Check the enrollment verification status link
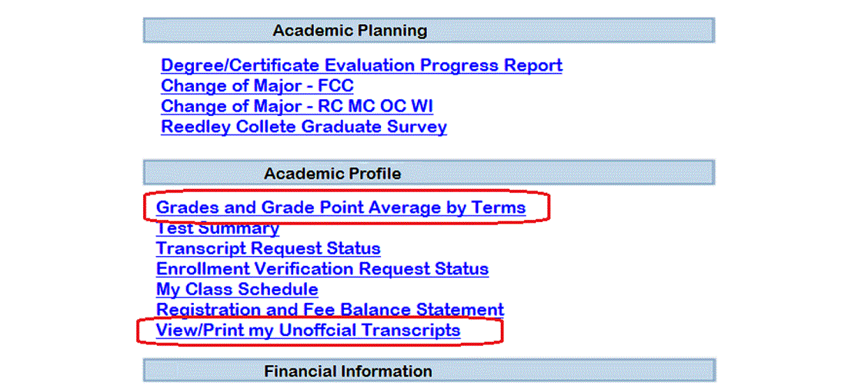This screenshot has width=868, height=392. pyautogui.click(x=322, y=269)
